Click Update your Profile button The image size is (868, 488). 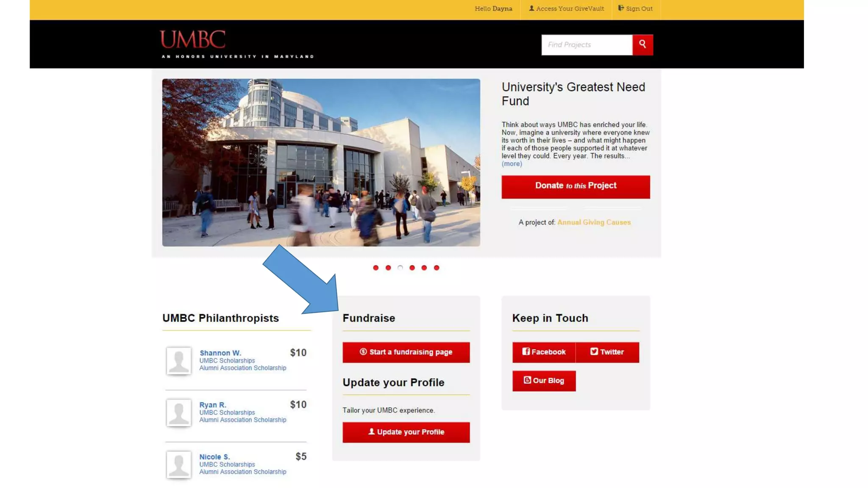(x=406, y=432)
